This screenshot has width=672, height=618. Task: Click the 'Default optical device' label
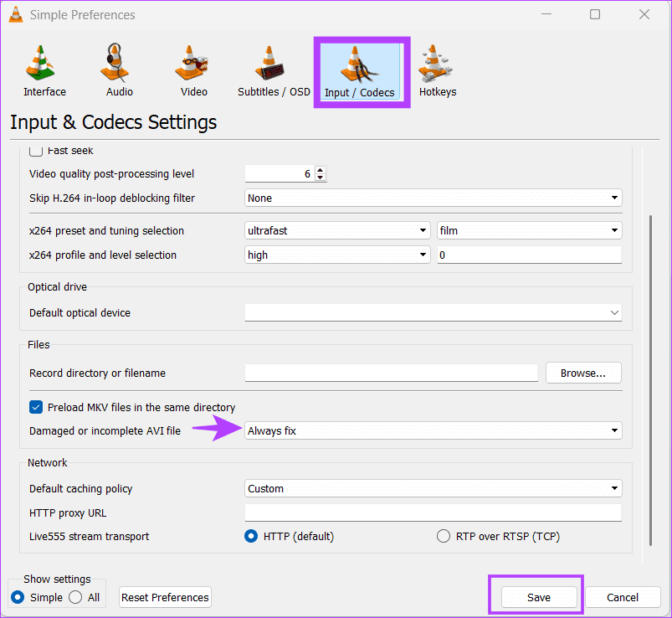point(80,312)
